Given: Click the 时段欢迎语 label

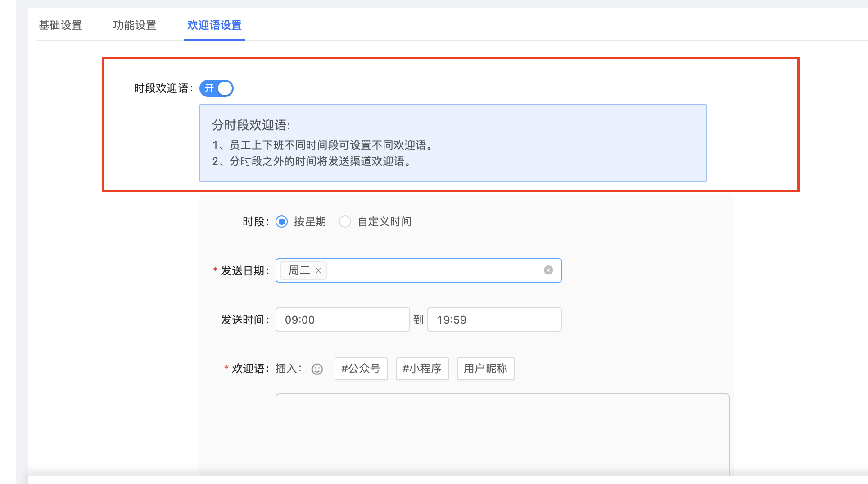Looking at the screenshot, I should point(163,88).
